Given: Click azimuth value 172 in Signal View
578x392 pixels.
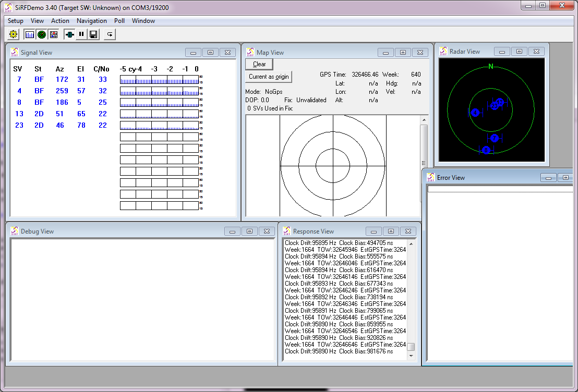Looking at the screenshot, I should coord(62,79).
